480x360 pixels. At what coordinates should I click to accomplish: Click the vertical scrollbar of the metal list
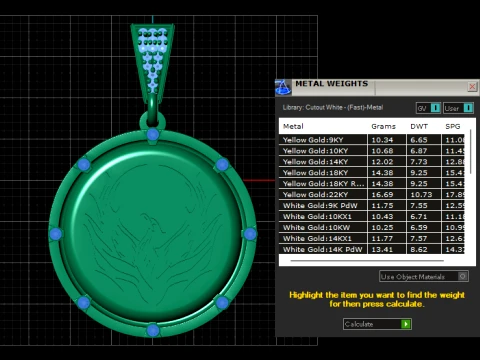[470, 152]
